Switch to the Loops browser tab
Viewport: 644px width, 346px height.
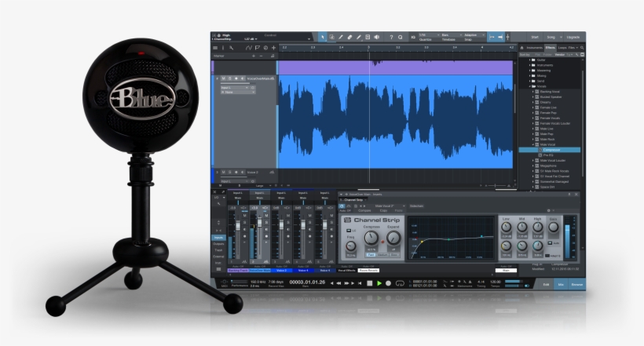[562, 48]
